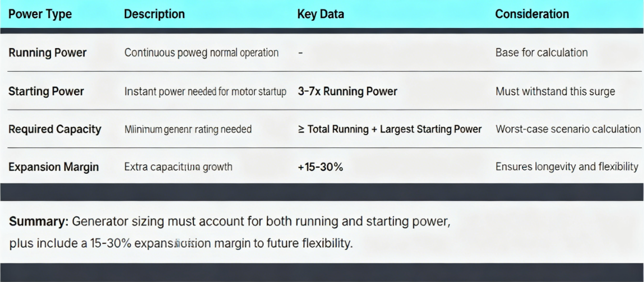Click the '3-7x Running Power' cell
Image resolution: width=644 pixels, height=282 pixels.
coord(348,91)
